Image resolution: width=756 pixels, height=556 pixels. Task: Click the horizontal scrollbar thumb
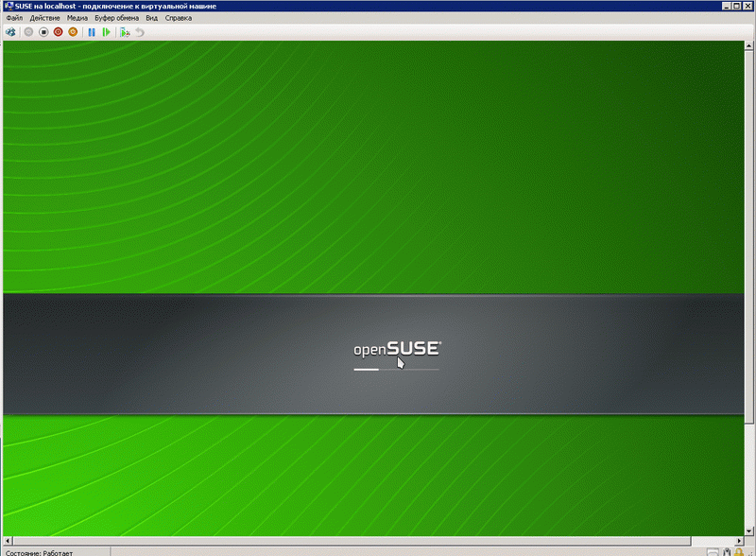click(352, 541)
